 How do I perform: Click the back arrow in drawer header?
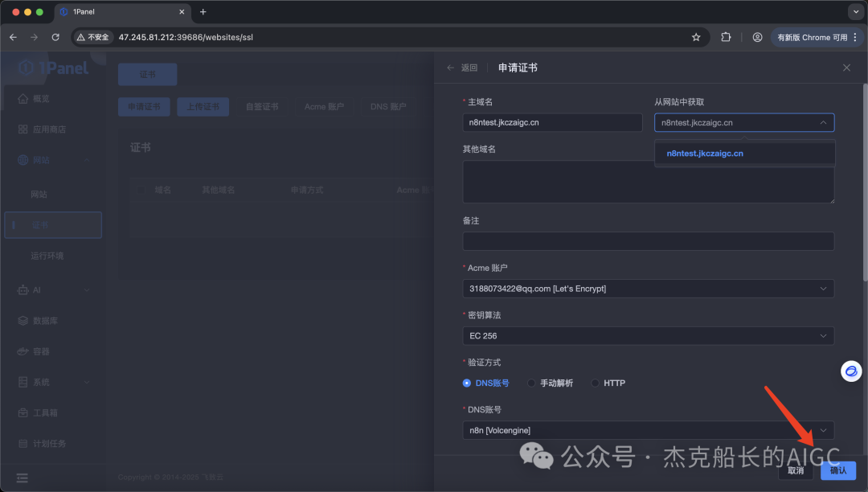(x=451, y=68)
